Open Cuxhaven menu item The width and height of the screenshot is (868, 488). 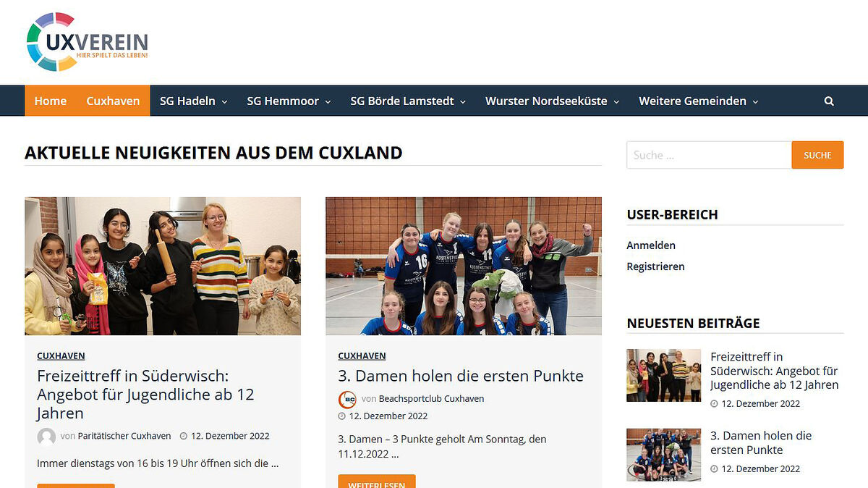(x=113, y=101)
